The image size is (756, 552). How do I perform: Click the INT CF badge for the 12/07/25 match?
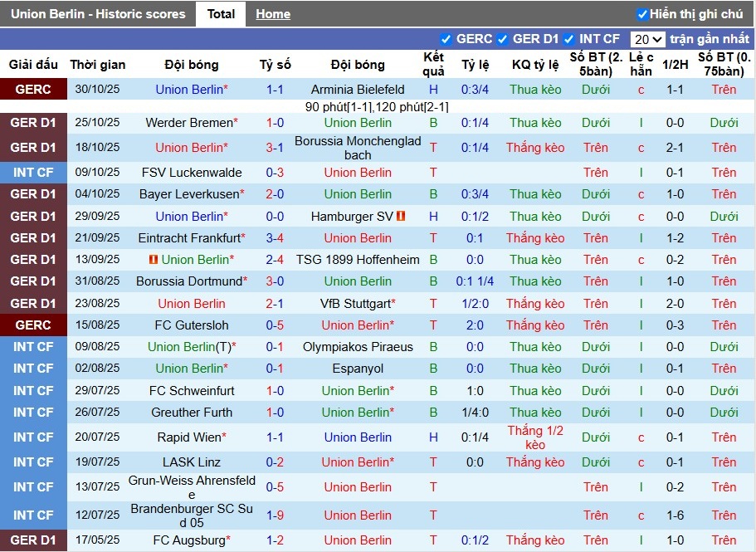(x=33, y=515)
